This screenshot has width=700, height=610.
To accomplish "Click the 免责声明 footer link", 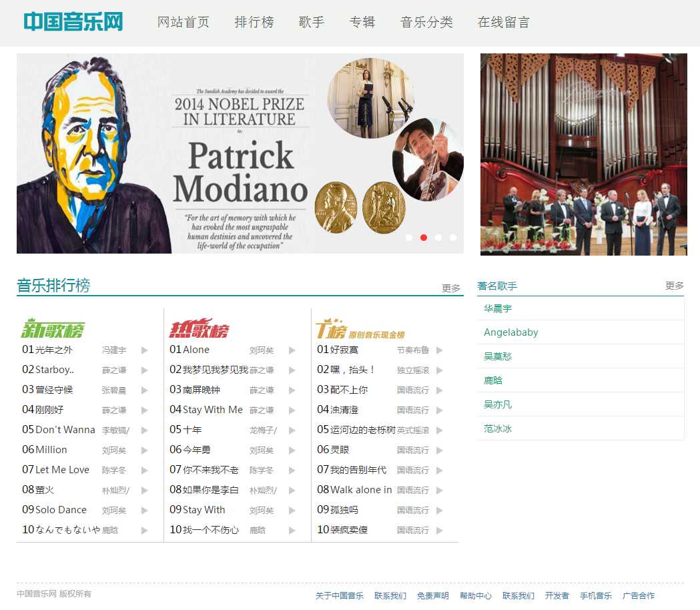I will 433,595.
